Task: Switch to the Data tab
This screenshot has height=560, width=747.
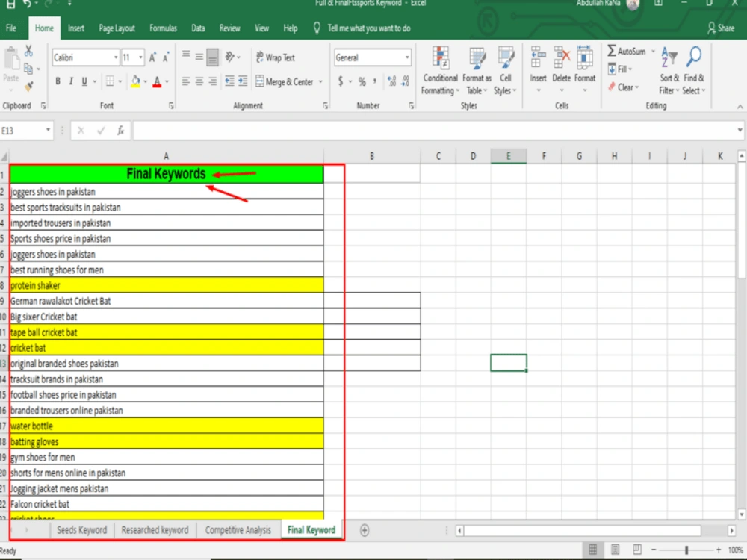Action: pos(198,28)
